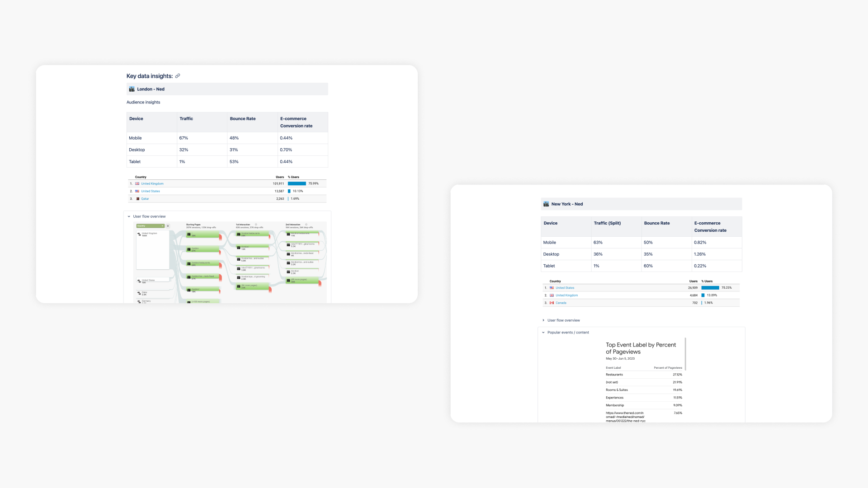868x488 pixels.
Task: Open United States link in New York country list
Action: (565, 288)
